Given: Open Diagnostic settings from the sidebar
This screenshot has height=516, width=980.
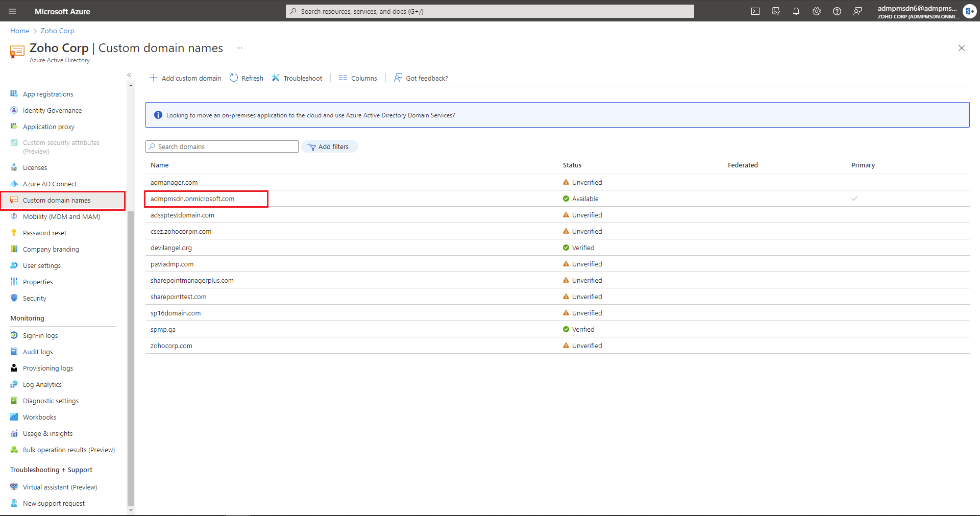Looking at the screenshot, I should tap(51, 401).
